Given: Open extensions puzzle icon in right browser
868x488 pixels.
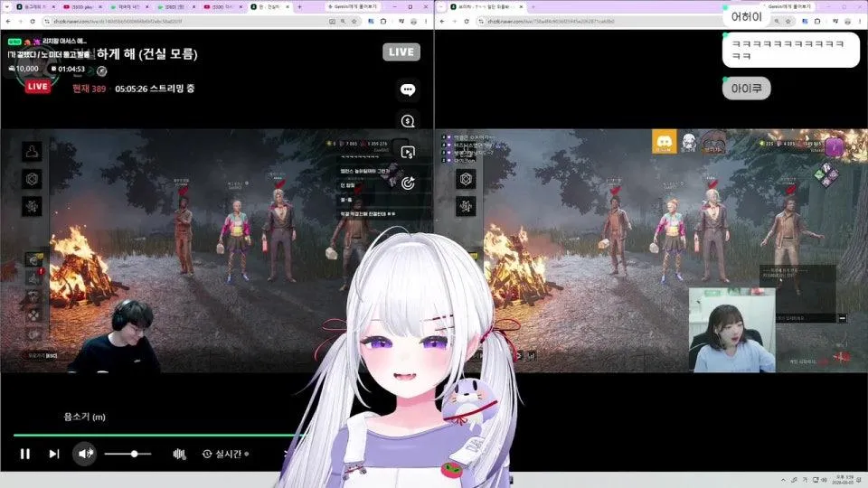Looking at the screenshot, I should tap(817, 21).
